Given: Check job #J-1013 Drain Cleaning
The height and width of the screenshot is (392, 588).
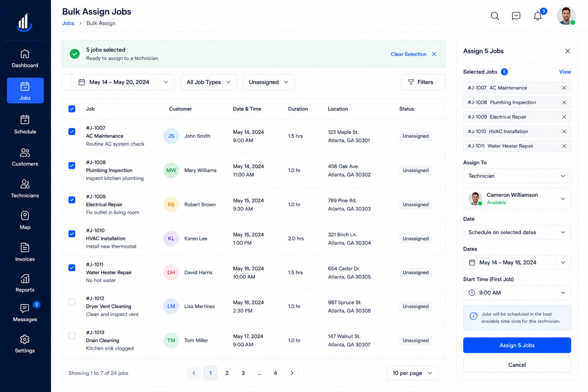Looking at the screenshot, I should tap(72, 336).
